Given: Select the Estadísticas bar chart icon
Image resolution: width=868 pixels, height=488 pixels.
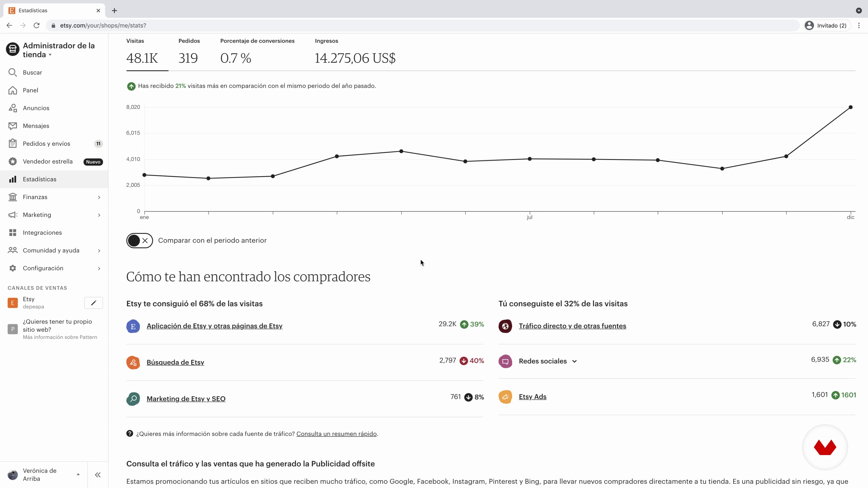Looking at the screenshot, I should coord(12,179).
